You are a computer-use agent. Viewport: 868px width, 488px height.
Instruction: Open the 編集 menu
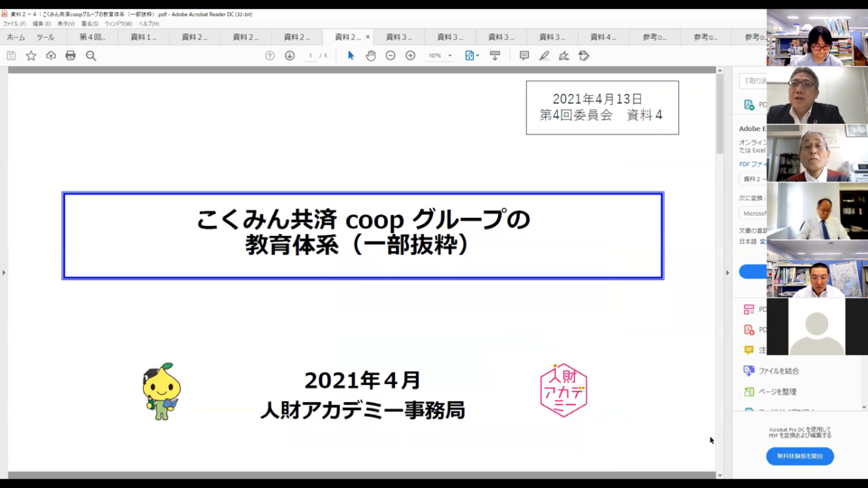[42, 23]
